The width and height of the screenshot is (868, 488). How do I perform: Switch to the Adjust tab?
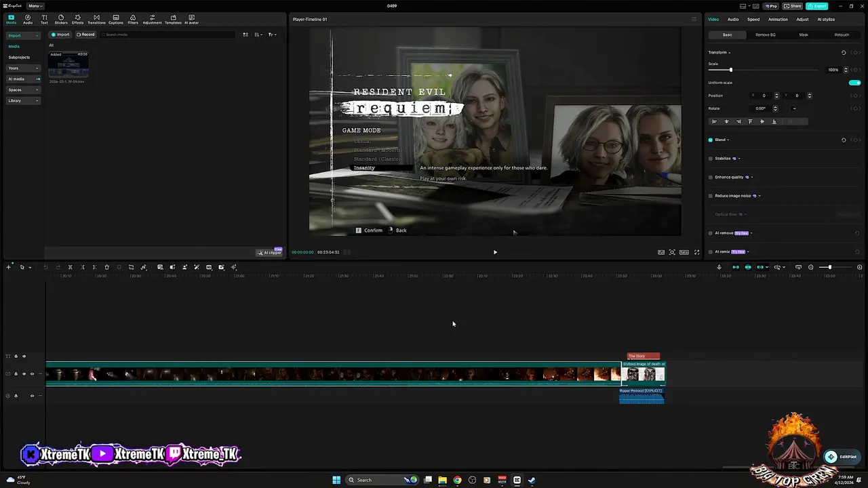[802, 19]
